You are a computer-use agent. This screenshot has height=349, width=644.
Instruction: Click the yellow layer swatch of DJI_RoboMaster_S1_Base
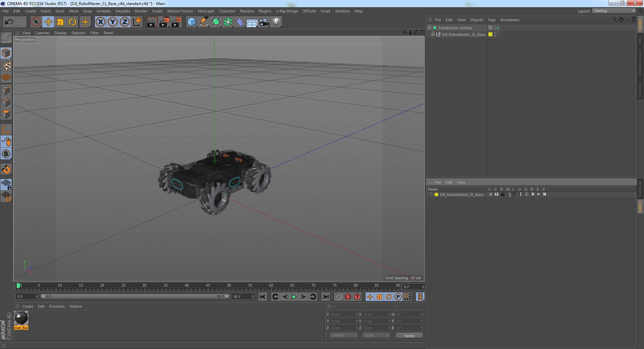(490, 35)
